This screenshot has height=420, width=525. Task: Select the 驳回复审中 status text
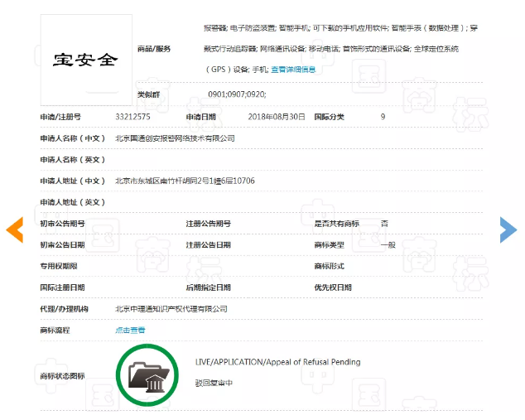pyautogui.click(x=214, y=383)
